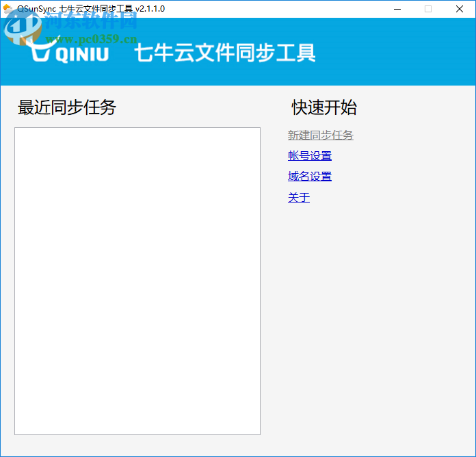Minimize the QSunSync window
The width and height of the screenshot is (476, 457).
point(397,9)
